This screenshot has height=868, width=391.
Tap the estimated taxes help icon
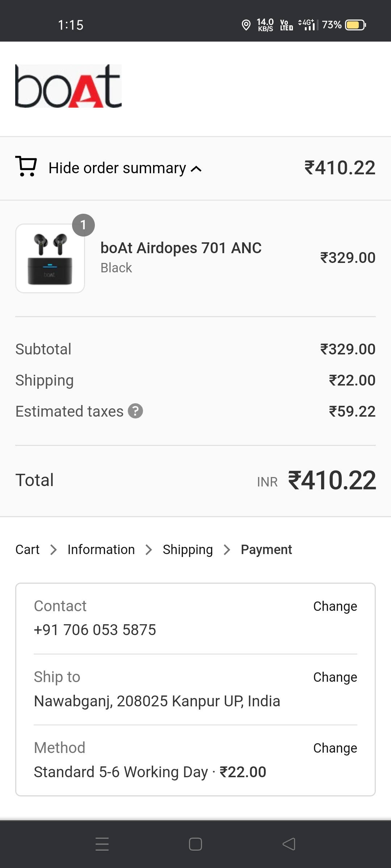[136, 411]
